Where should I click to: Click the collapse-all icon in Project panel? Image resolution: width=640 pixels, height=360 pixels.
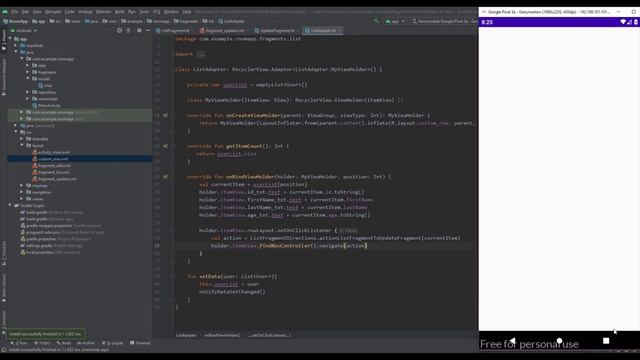click(x=129, y=30)
